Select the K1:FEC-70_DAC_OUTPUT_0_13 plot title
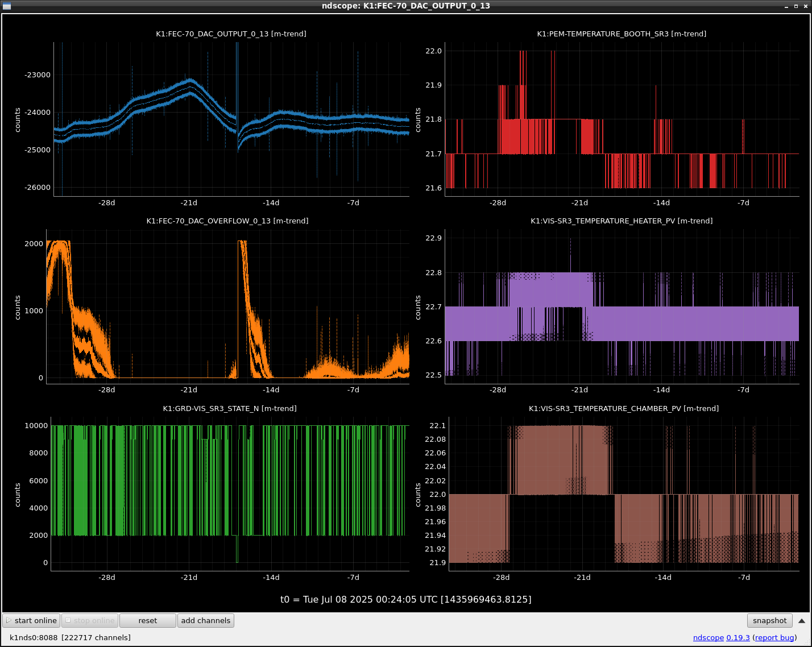The width and height of the screenshot is (812, 647). pos(231,34)
